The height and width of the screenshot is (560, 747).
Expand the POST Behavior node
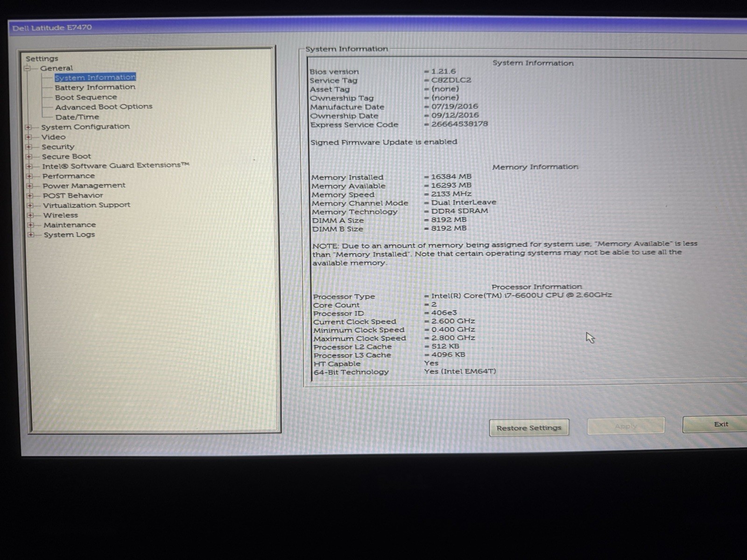point(30,196)
